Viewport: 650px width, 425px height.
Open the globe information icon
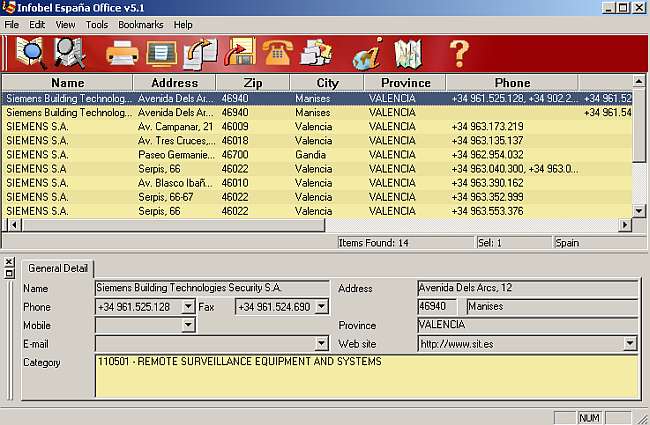click(x=367, y=53)
